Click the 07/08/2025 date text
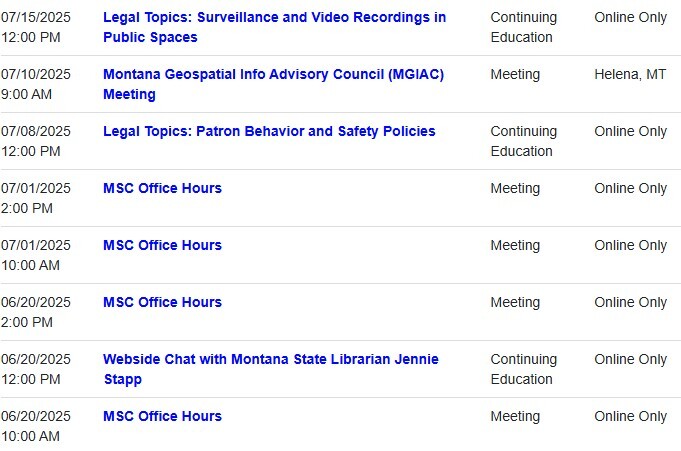The image size is (681, 451). click(36, 132)
